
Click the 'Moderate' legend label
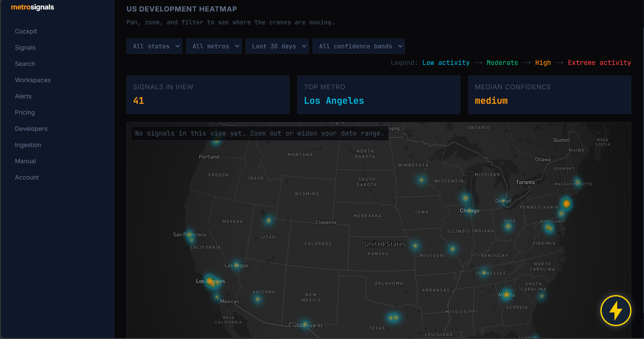tap(502, 63)
